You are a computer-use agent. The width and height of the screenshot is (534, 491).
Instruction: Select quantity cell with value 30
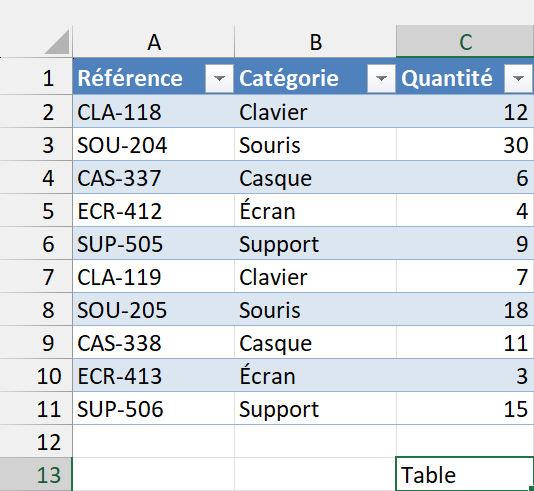(x=465, y=145)
